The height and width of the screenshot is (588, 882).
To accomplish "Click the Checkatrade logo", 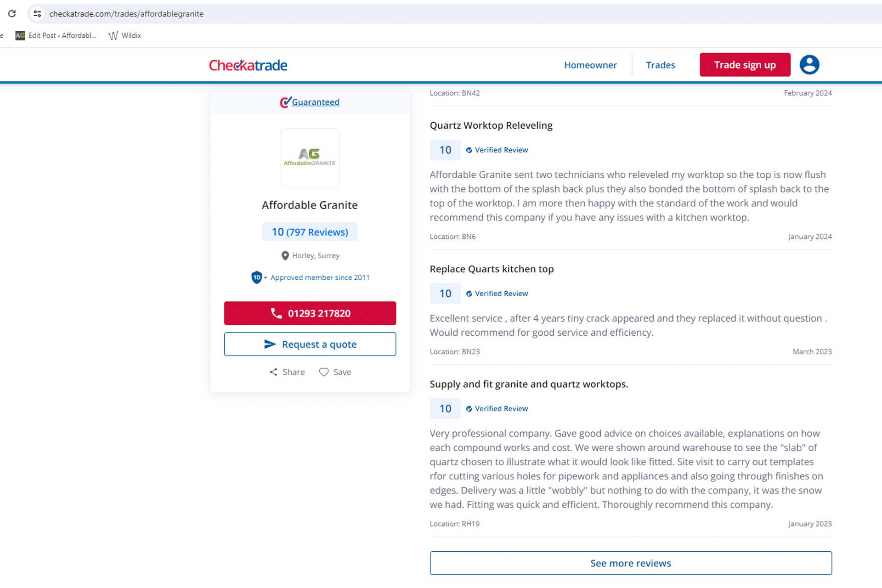I will [248, 65].
